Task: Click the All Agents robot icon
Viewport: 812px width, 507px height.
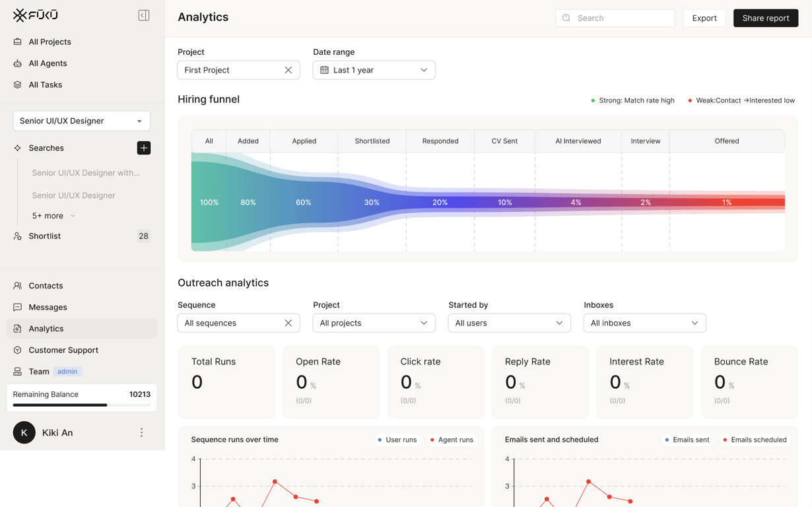Action: point(18,63)
